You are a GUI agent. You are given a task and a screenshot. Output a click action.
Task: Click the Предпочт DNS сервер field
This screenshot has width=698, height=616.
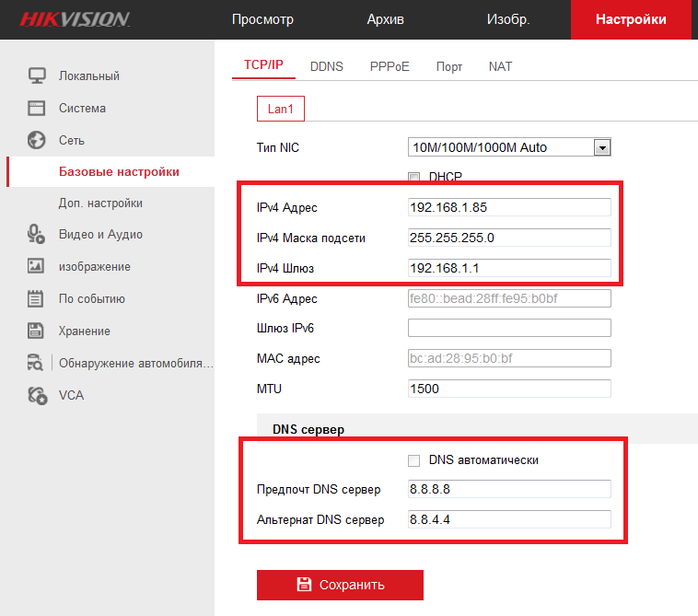[509, 489]
